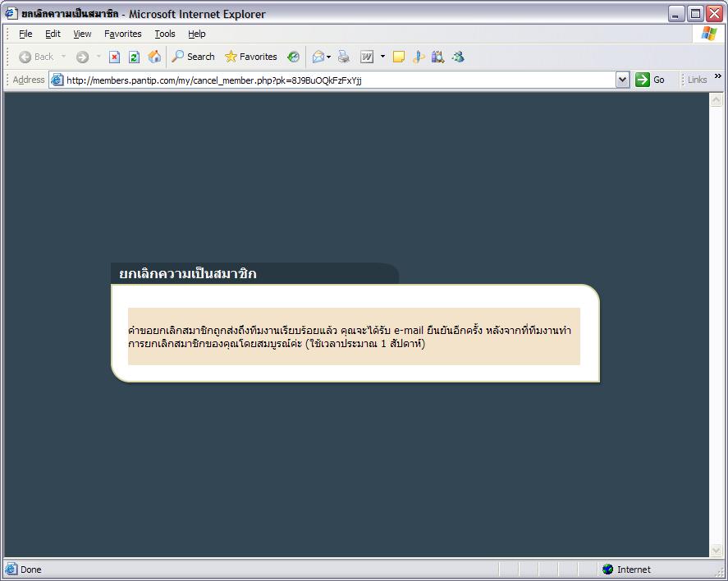Go to the Home page icon
Screen dimensions: 728x581
click(x=154, y=57)
